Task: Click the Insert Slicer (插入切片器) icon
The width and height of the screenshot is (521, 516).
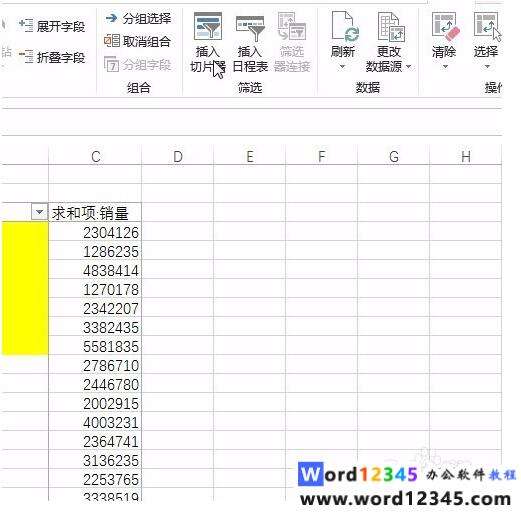Action: [208, 26]
